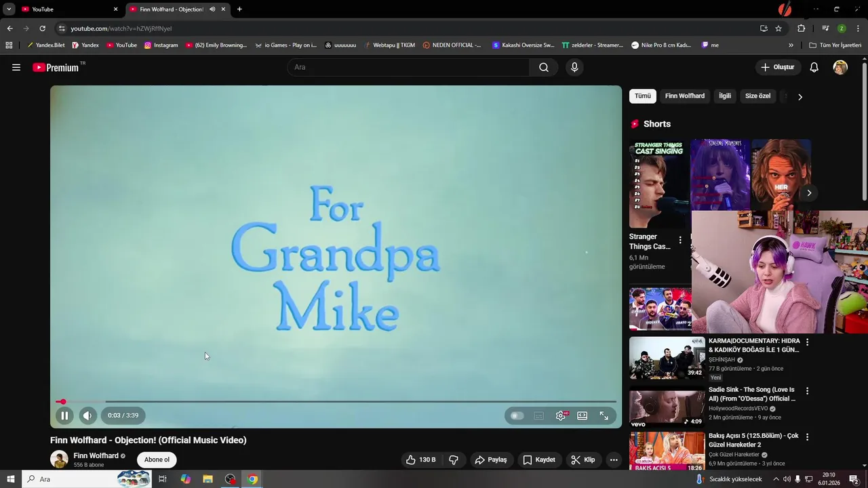This screenshot has height=488, width=868.
Task: Open options for KARMA DOCUMENTARY video
Action: (807, 342)
